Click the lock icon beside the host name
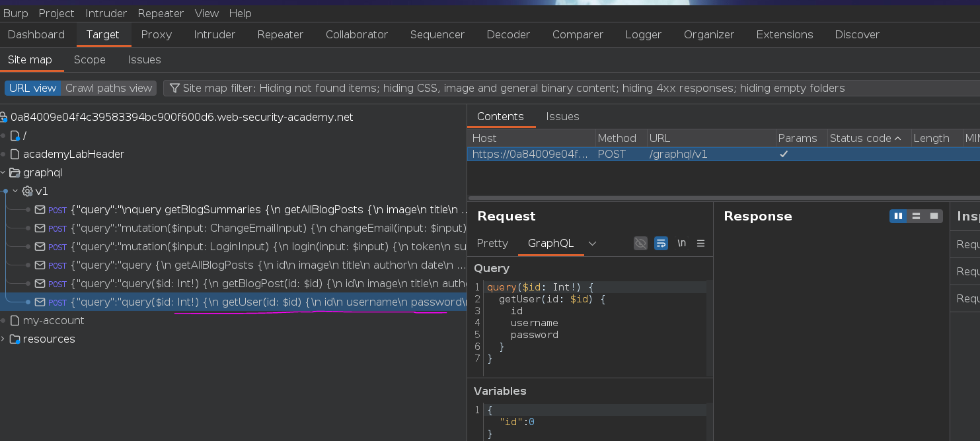Image resolution: width=980 pixels, height=441 pixels. pos(4,117)
